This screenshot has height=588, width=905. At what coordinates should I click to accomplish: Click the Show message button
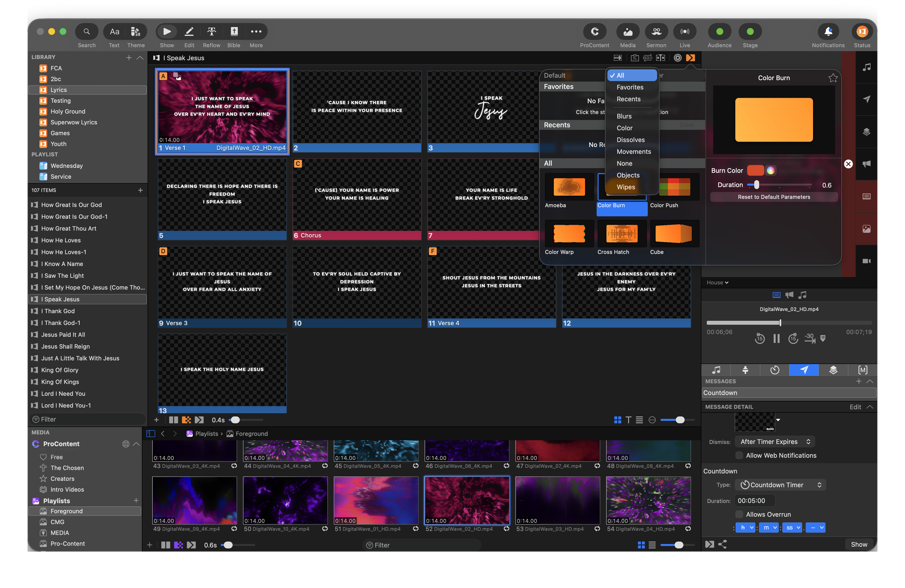tap(859, 544)
